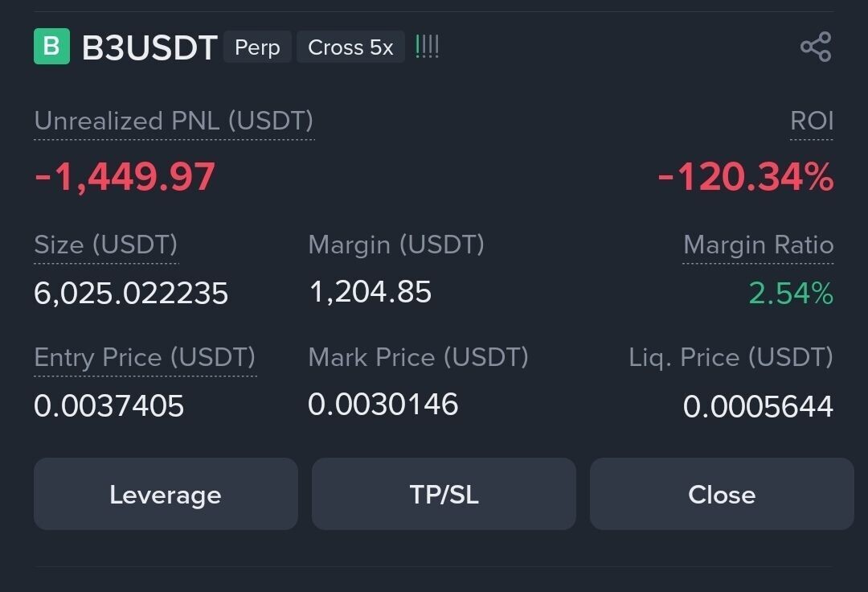Tap the Entry Price (USDT) label
This screenshot has width=868, height=592.
coord(145,357)
